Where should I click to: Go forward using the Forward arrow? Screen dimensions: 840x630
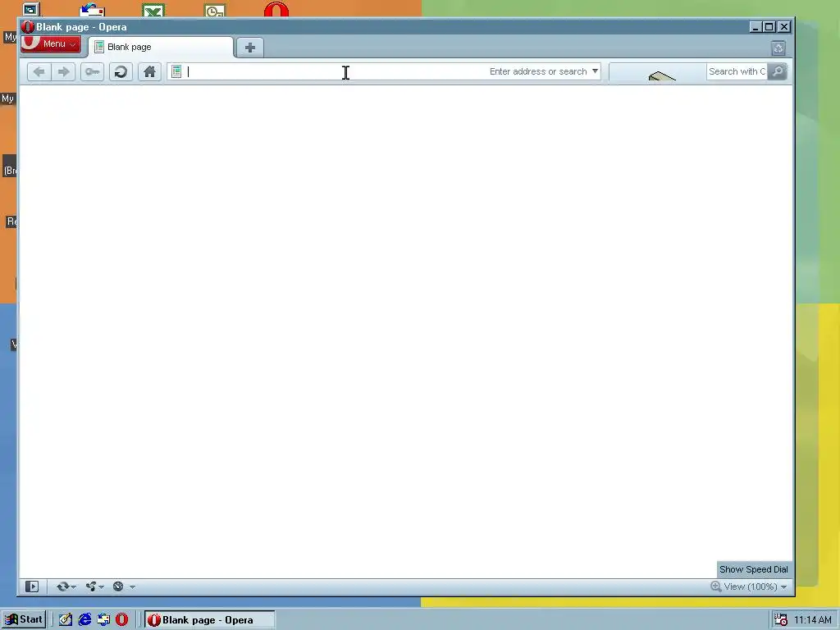[x=64, y=72]
